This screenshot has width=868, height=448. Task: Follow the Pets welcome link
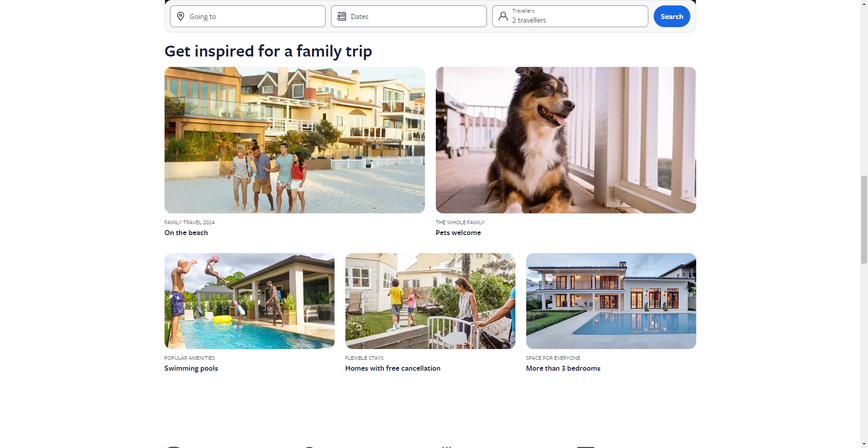pyautogui.click(x=458, y=233)
